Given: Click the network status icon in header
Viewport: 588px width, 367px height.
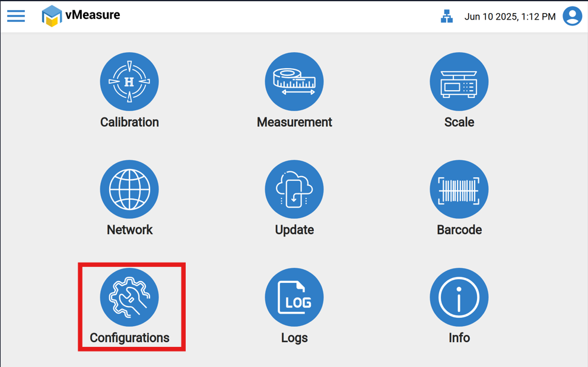Looking at the screenshot, I should click(x=447, y=17).
